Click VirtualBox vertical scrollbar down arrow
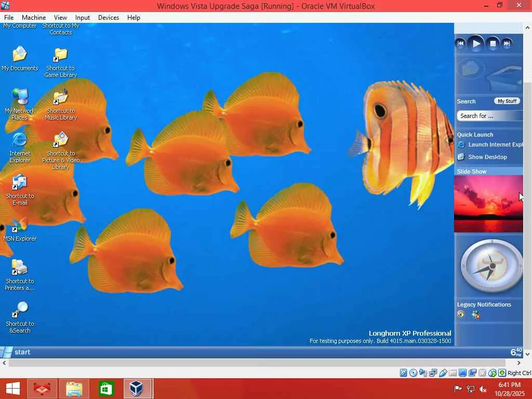 pyautogui.click(x=528, y=354)
